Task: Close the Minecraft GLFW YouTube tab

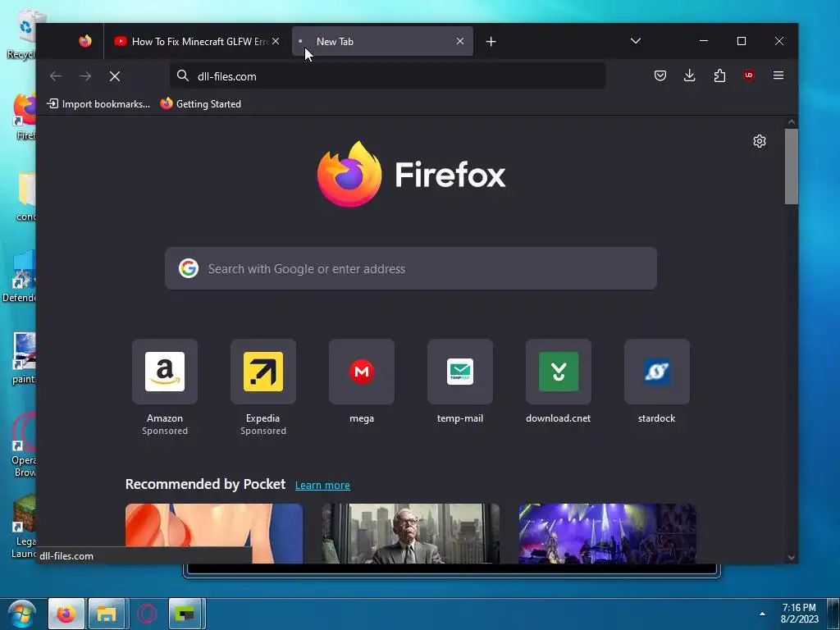Action: (276, 41)
